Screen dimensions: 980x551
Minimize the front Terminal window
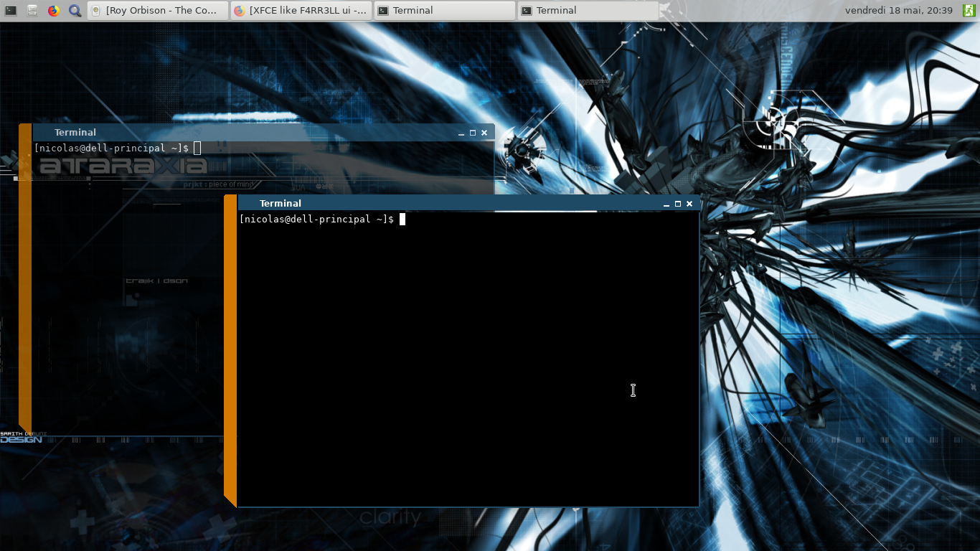click(x=666, y=204)
